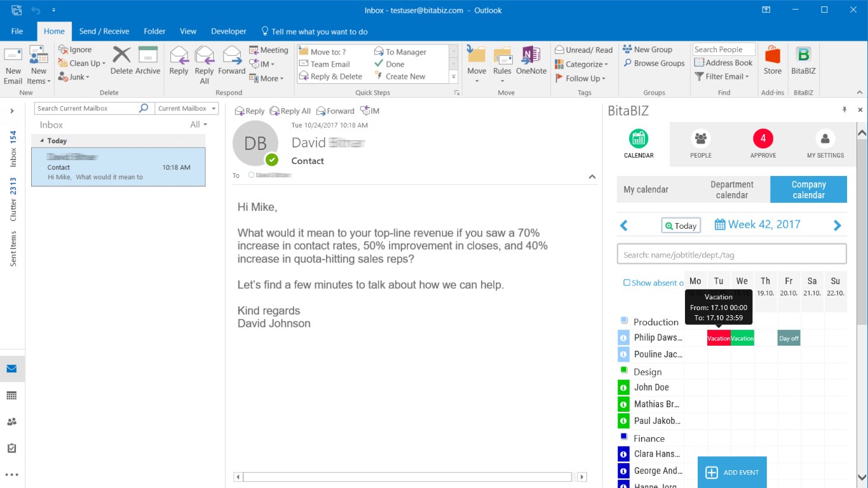
Task: Open BitaBIZ Calendar section
Action: [639, 144]
